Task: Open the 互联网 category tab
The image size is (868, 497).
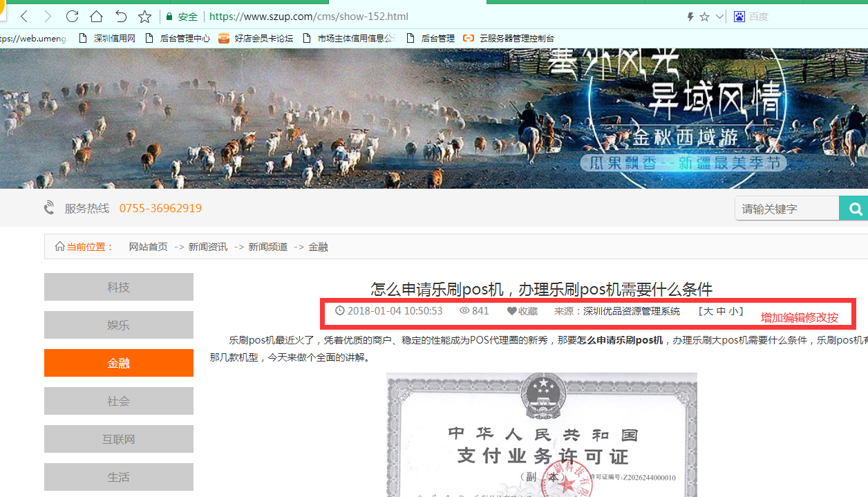Action: click(119, 439)
